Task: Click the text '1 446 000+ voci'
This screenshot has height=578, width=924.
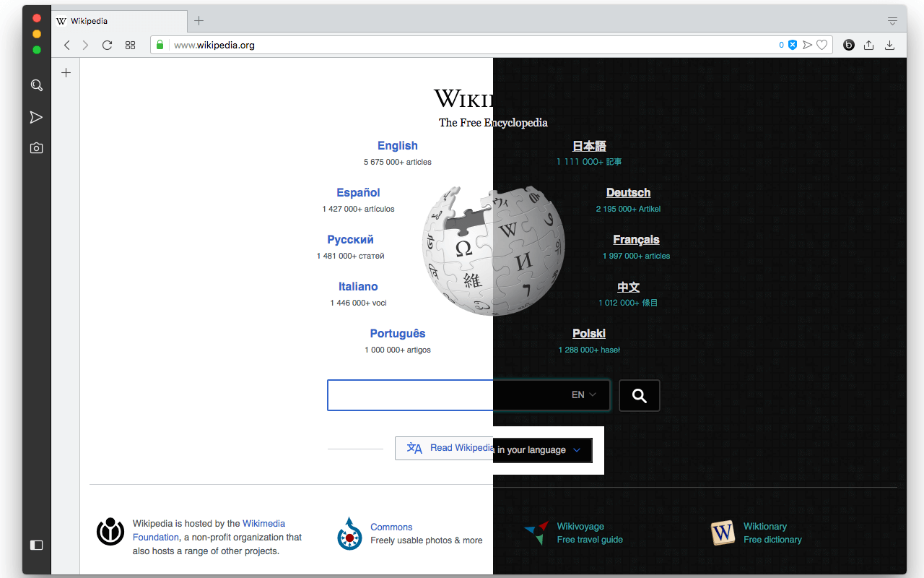Action: click(358, 303)
